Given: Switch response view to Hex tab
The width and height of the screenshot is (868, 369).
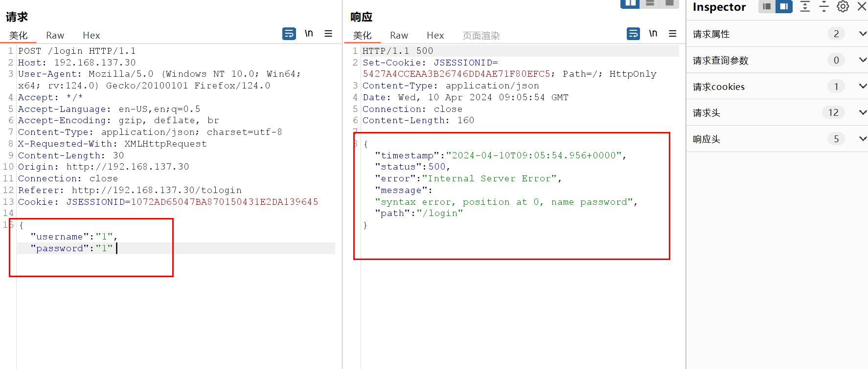Looking at the screenshot, I should 435,36.
